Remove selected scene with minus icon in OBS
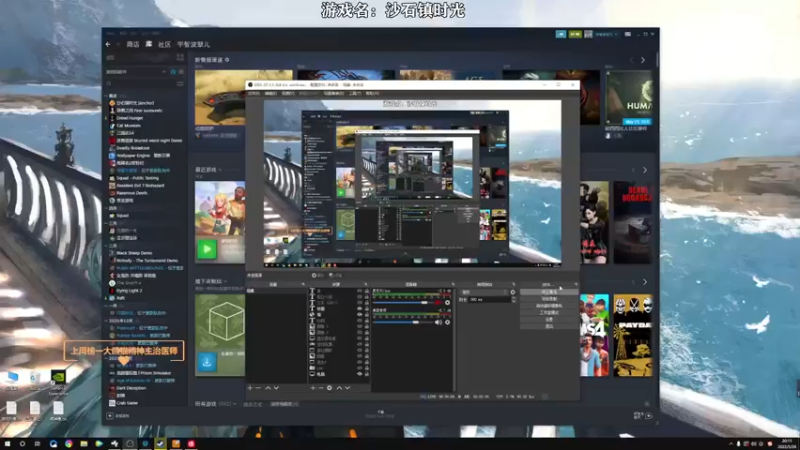This screenshot has width=800, height=450. click(258, 388)
